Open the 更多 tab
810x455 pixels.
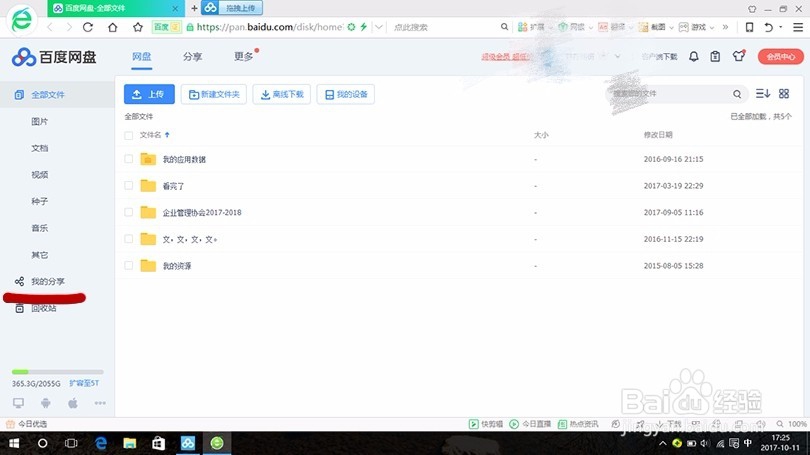tap(243, 56)
